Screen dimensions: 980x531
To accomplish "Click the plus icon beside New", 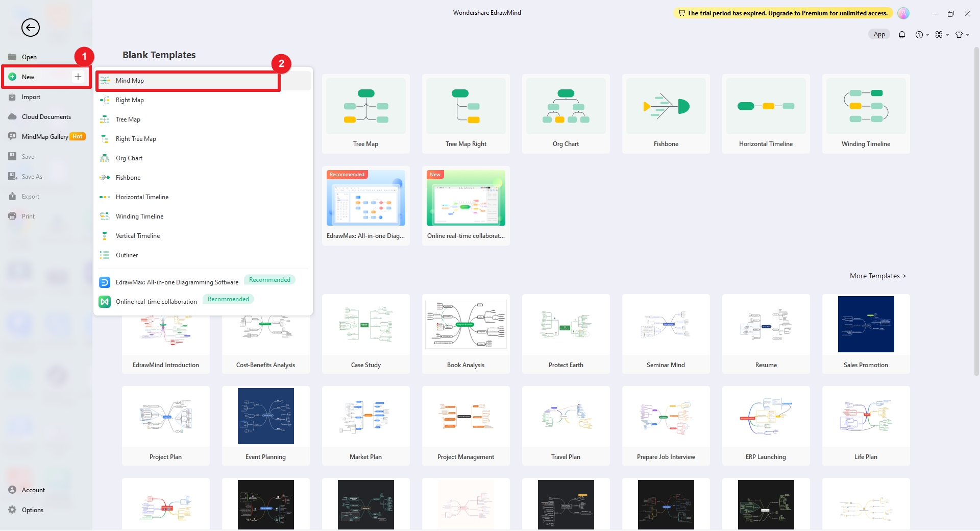I will tap(78, 77).
